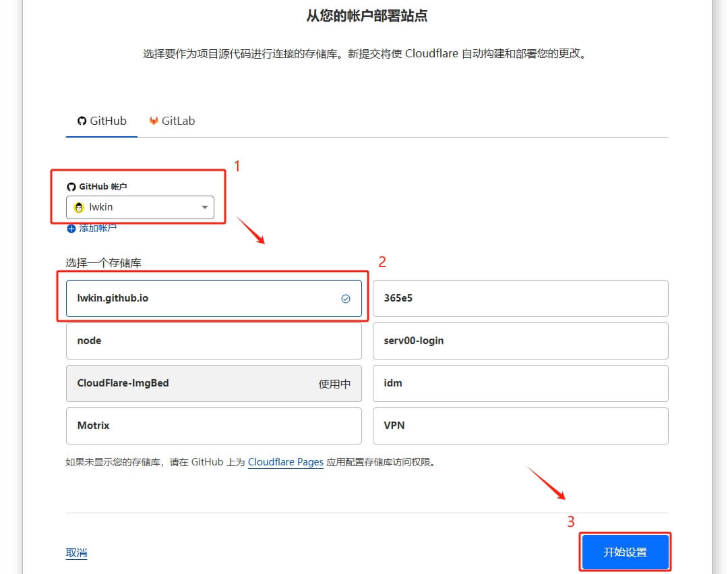Click the checkmark icon on lwkin.github.io

(346, 299)
